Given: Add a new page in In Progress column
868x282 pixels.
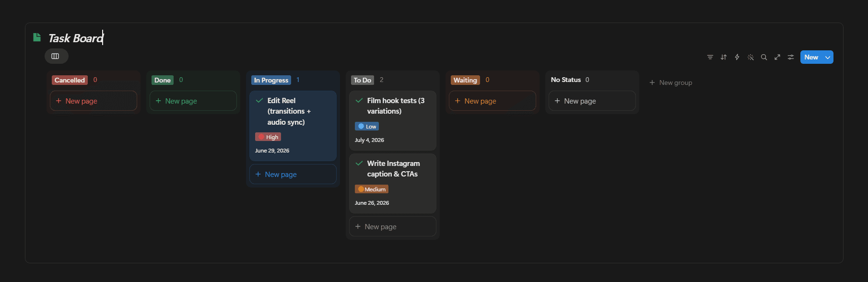Looking at the screenshot, I should [293, 174].
